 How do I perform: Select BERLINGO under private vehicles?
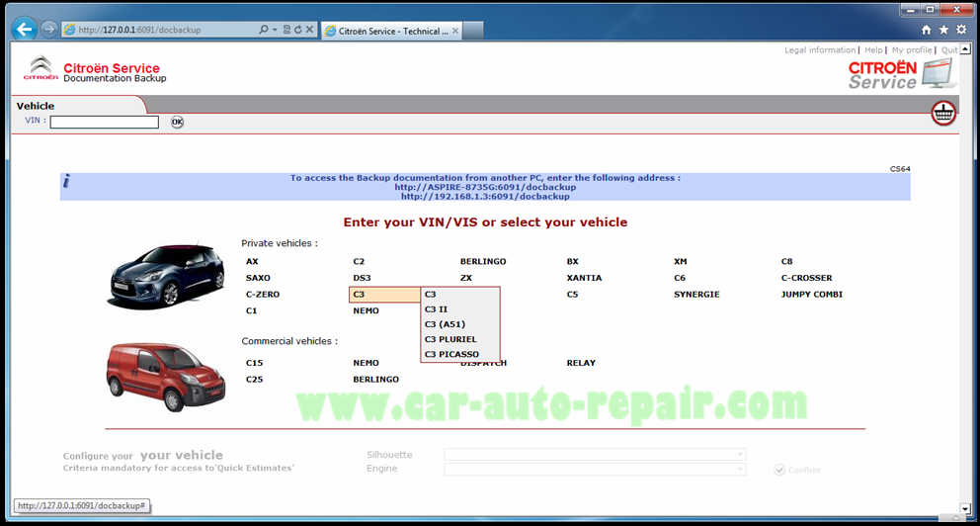pyautogui.click(x=483, y=261)
